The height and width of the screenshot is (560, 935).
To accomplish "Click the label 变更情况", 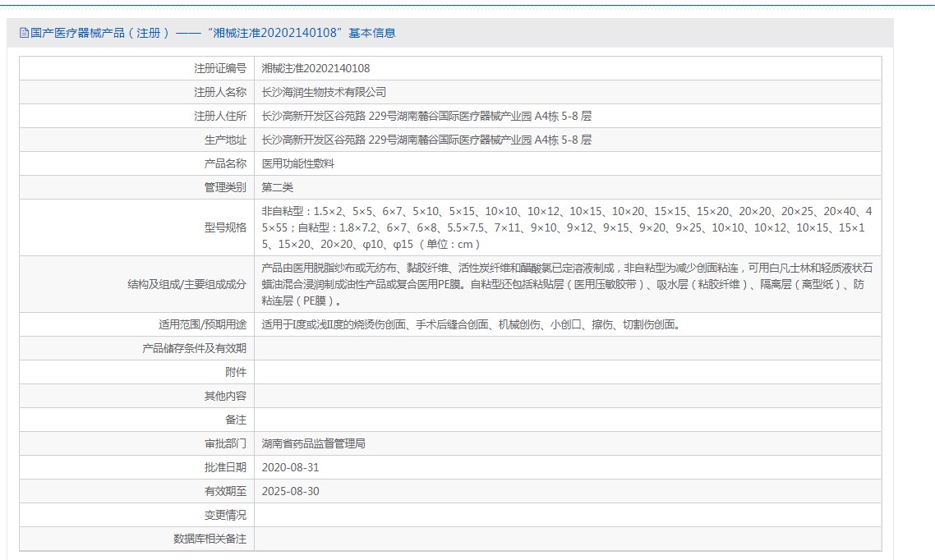I will pyautogui.click(x=225, y=516).
